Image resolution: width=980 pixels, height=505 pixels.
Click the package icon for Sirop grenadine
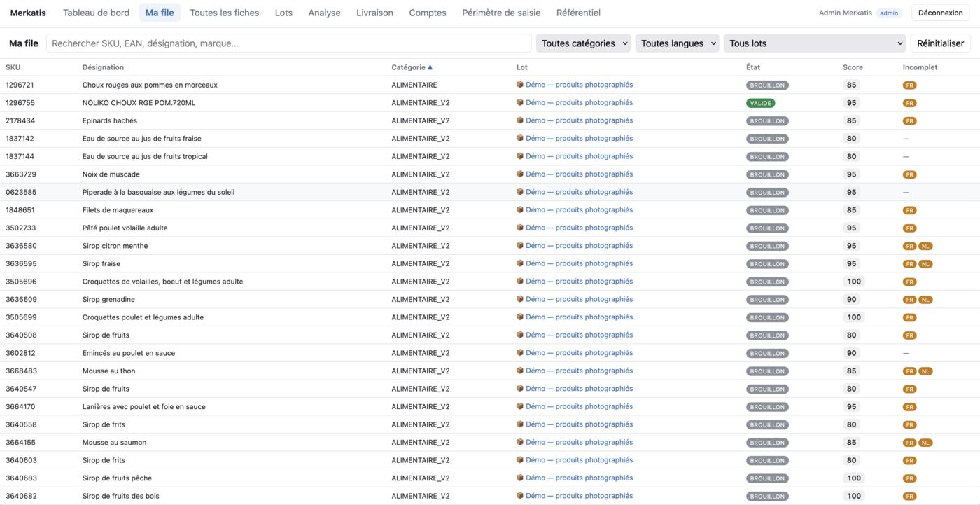pyautogui.click(x=520, y=300)
